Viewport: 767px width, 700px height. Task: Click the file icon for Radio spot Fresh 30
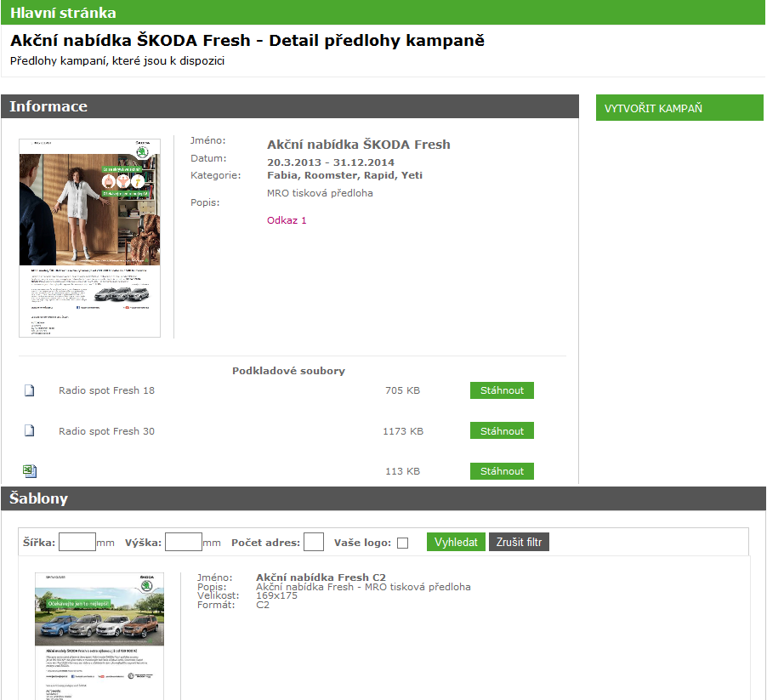(x=30, y=430)
